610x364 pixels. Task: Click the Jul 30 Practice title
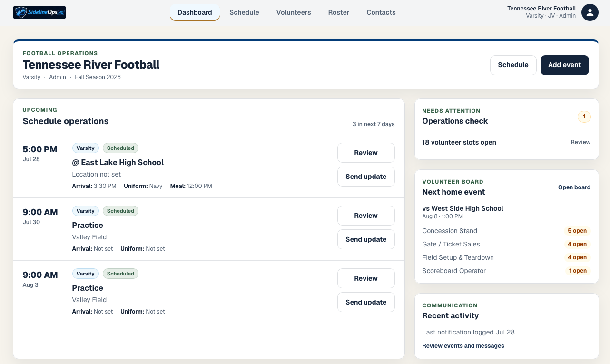88,225
